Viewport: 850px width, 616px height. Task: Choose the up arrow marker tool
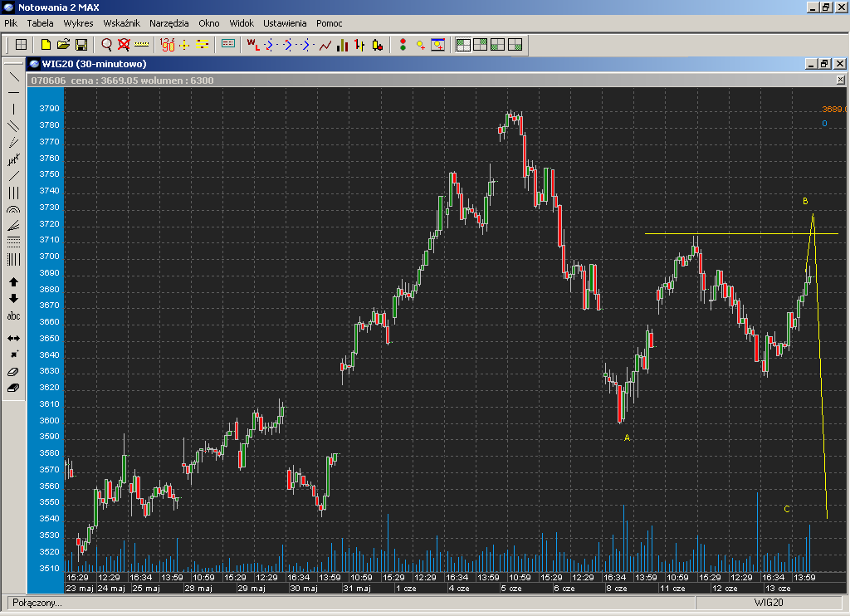coord(13,282)
